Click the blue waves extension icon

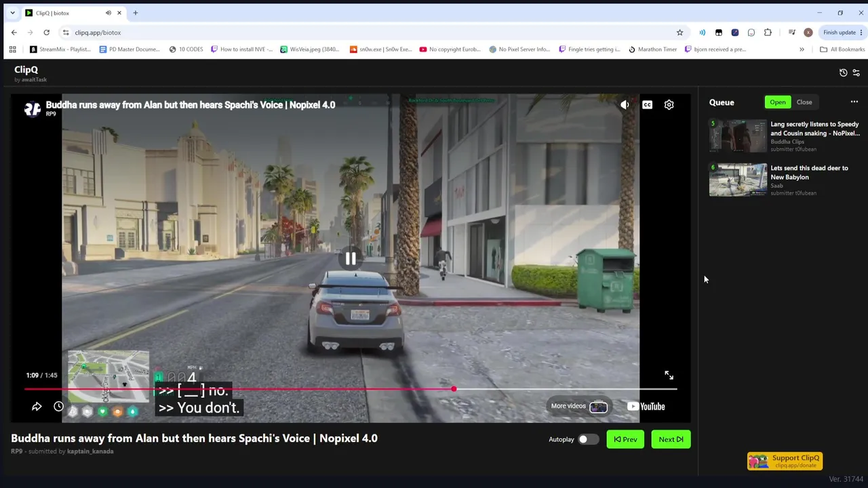703,33
